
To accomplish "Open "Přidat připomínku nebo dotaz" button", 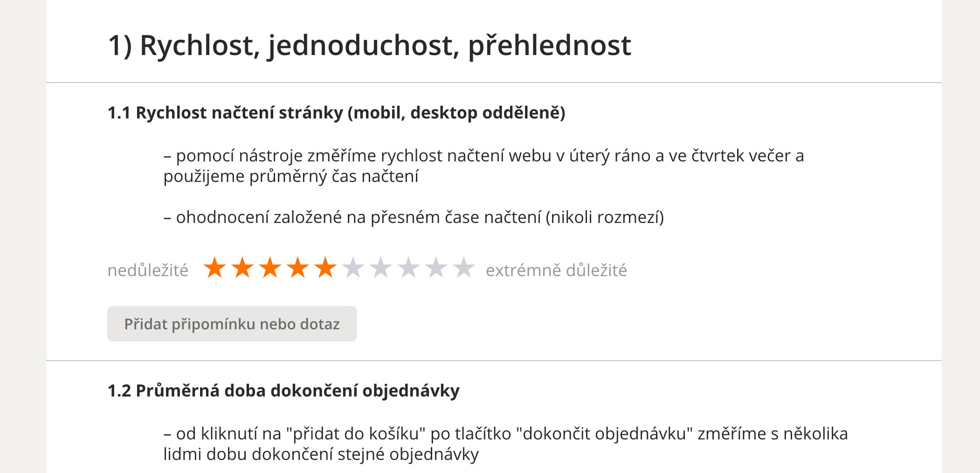I will point(232,324).
